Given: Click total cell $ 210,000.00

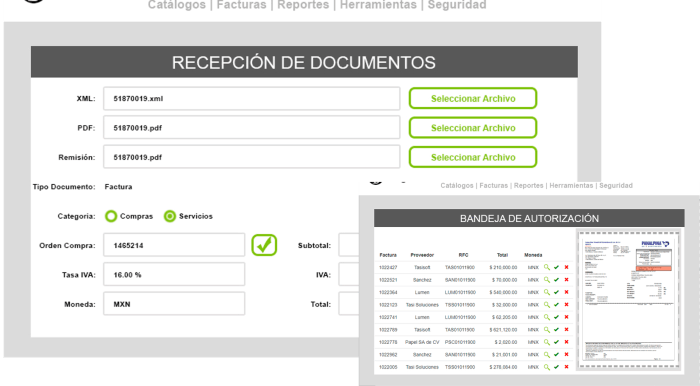Looking at the screenshot, I should coord(503,267).
